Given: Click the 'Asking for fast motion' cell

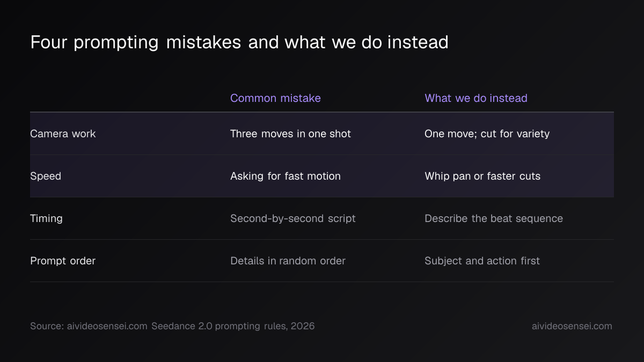Looking at the screenshot, I should pos(286,176).
